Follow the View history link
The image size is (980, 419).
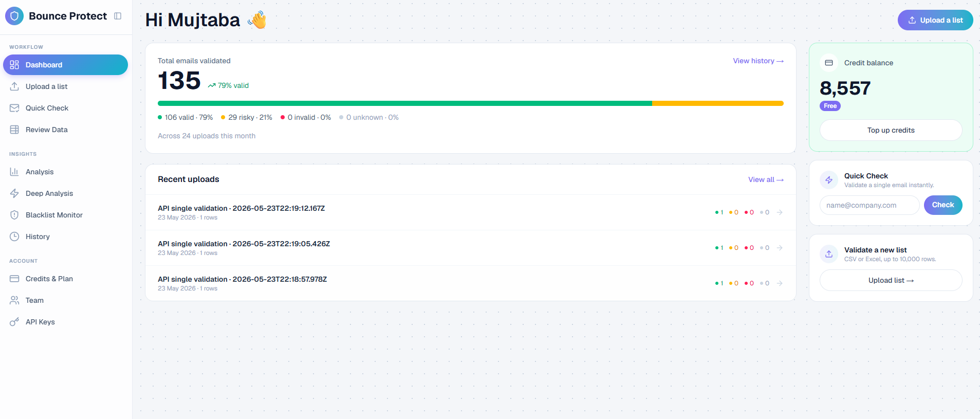click(x=758, y=61)
